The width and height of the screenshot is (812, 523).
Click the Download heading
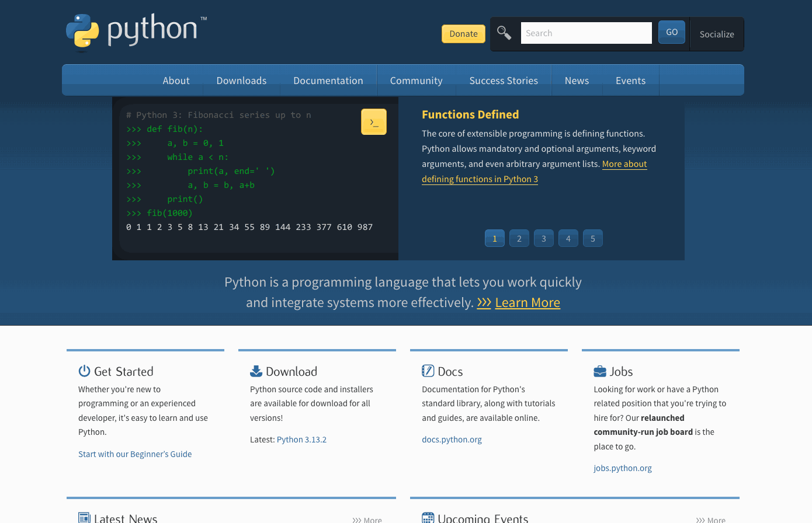(292, 371)
